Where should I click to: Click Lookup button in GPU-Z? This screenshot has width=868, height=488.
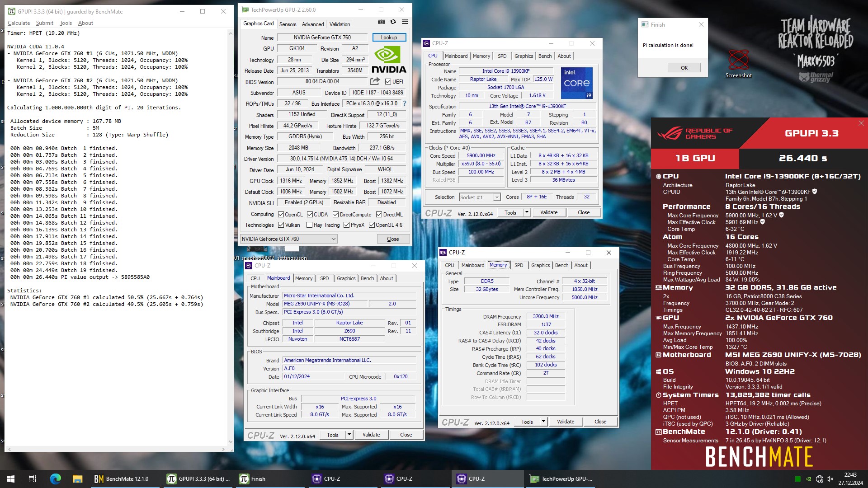pos(389,38)
